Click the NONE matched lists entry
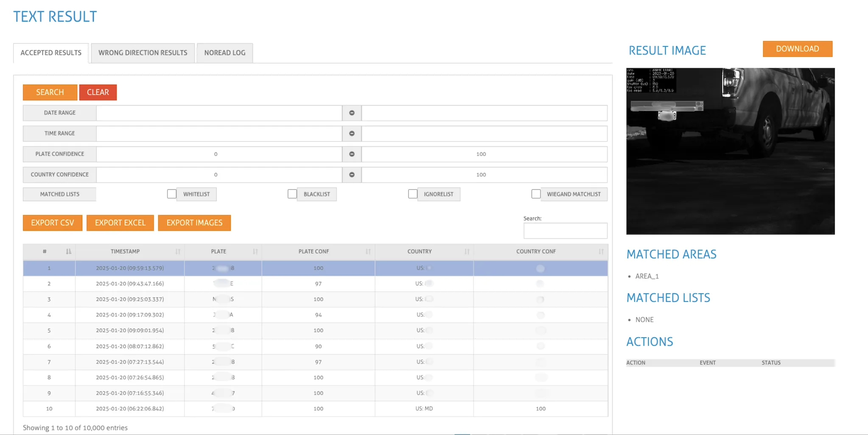The width and height of the screenshot is (868, 435). 644,320
